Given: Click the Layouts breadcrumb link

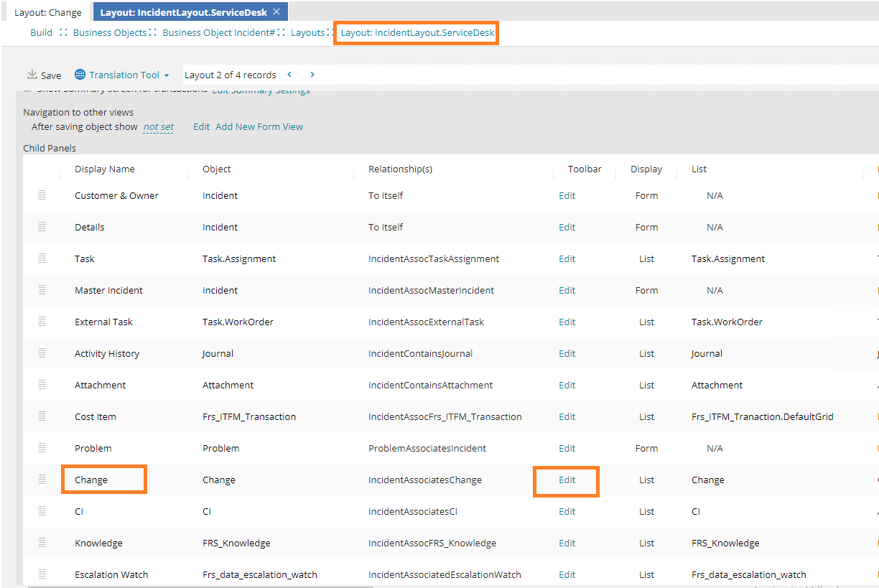Looking at the screenshot, I should tap(307, 32).
